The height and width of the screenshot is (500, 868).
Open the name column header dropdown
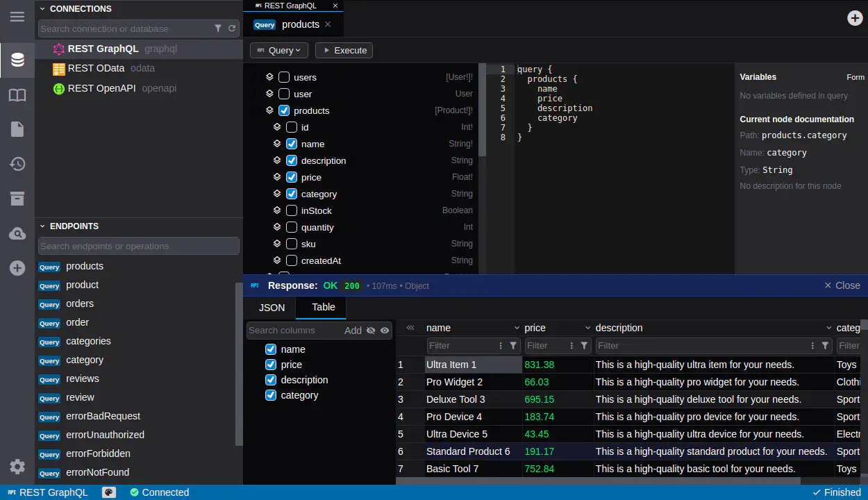tap(516, 328)
